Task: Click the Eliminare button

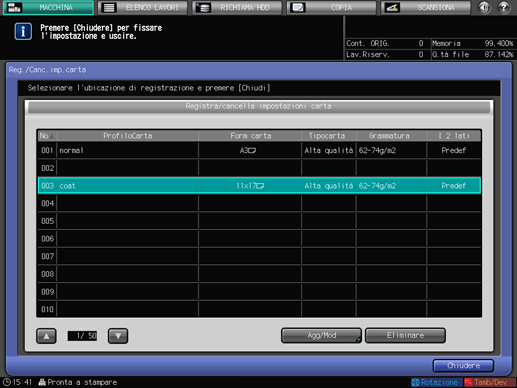Action: [405, 335]
